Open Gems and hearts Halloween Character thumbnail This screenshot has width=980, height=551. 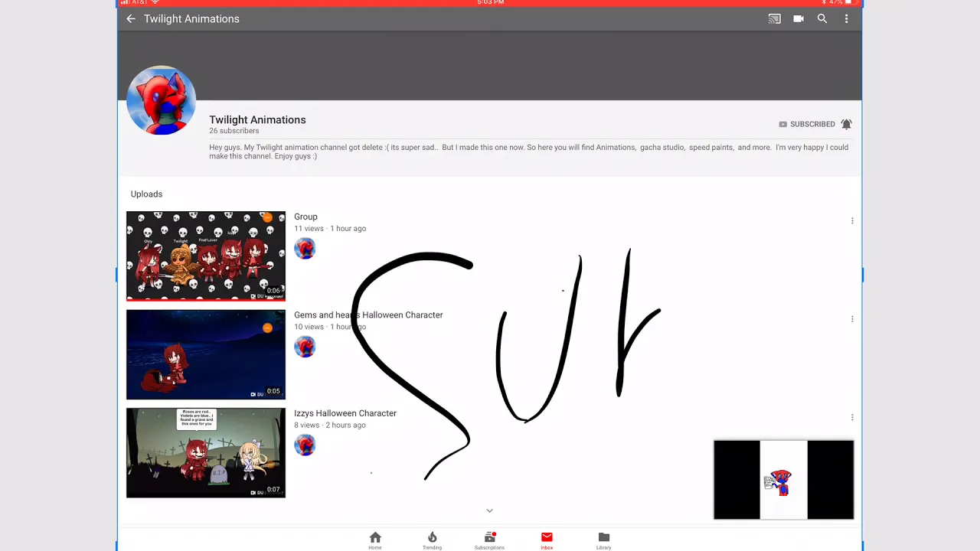pyautogui.click(x=206, y=354)
